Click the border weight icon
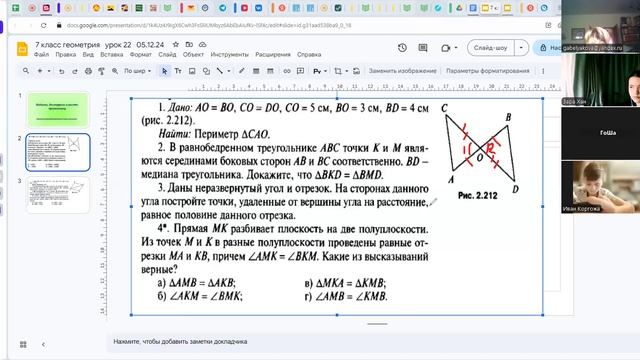Image resolution: width=640 pixels, height=360 pixels. [x=256, y=71]
